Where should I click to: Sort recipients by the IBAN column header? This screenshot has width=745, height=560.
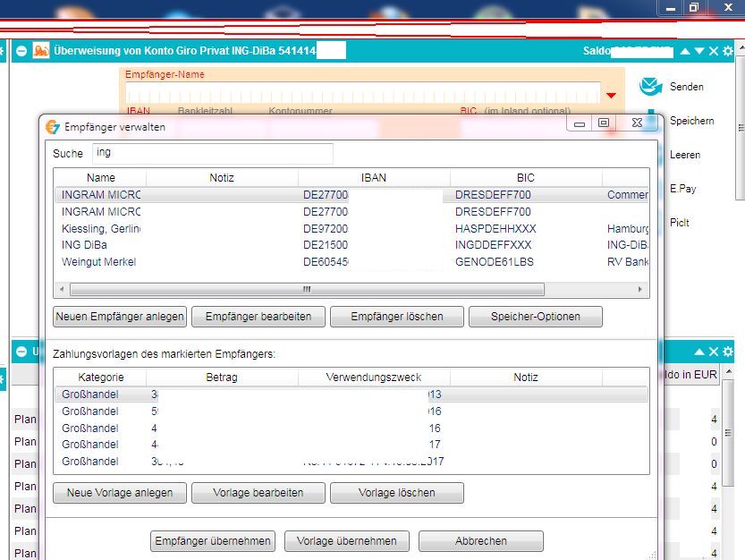point(374,178)
